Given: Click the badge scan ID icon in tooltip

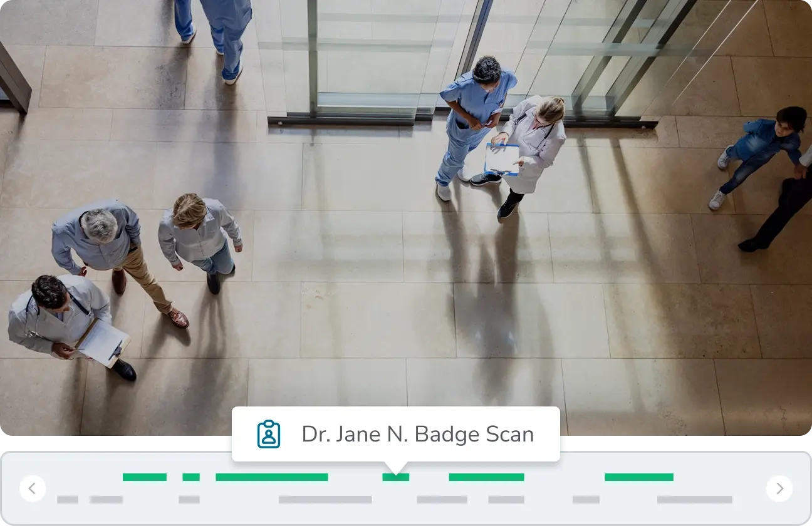Looking at the screenshot, I should pos(269,434).
